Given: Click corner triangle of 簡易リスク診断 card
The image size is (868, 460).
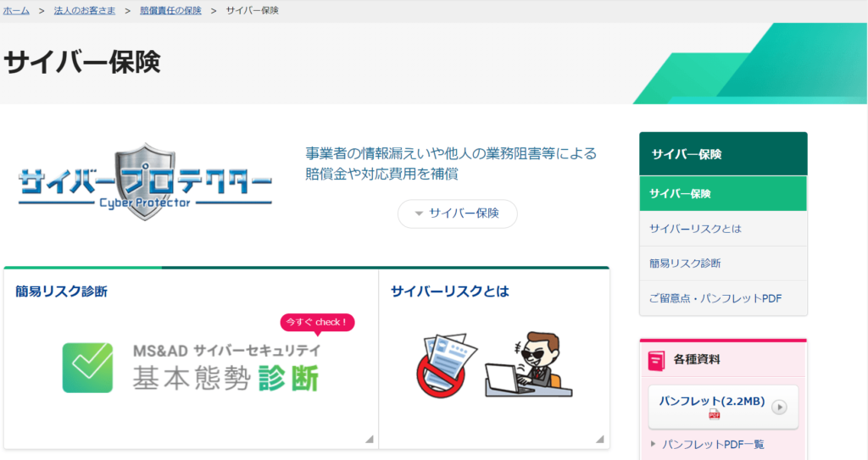Looking at the screenshot, I should (x=370, y=439).
